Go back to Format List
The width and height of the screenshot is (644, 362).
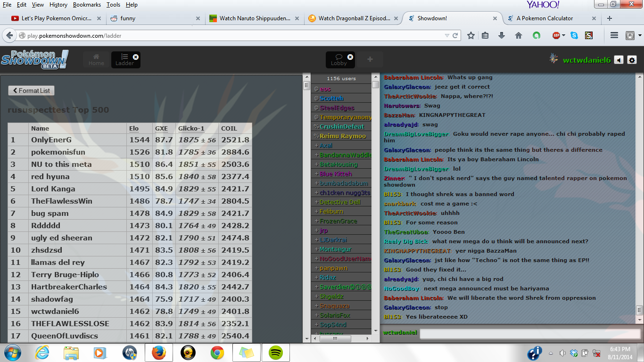pos(32,90)
